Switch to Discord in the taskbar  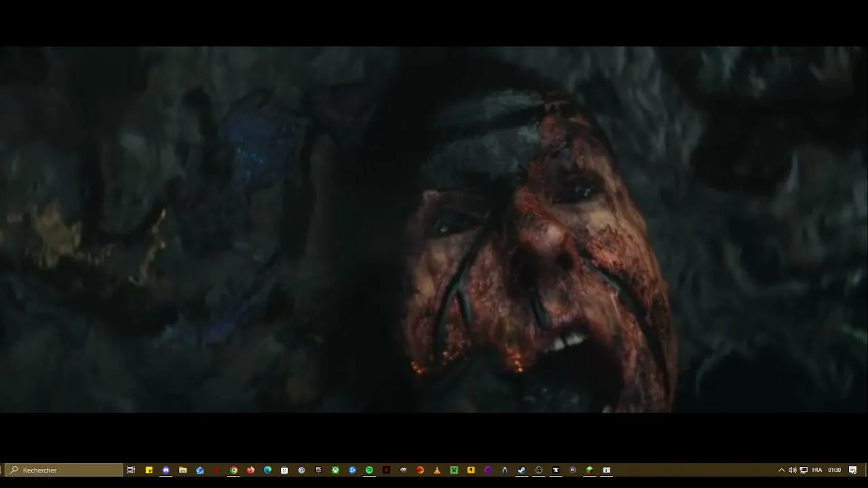pyautogui.click(x=165, y=470)
